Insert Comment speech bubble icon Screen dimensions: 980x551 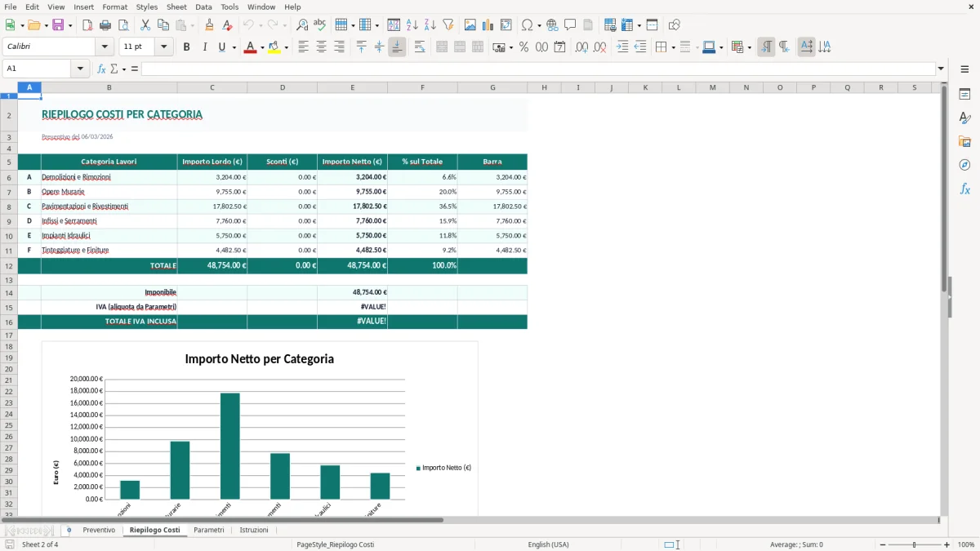click(x=570, y=25)
